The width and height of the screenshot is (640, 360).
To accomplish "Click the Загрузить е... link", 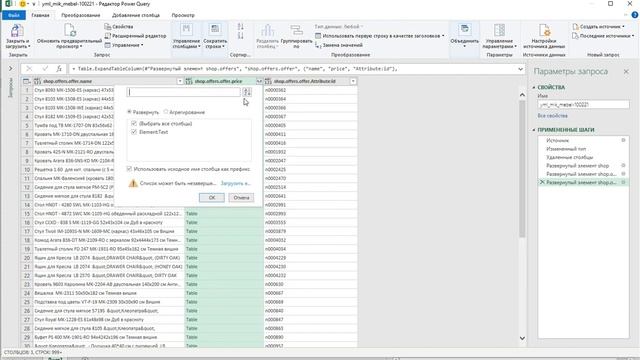I will 235,183.
